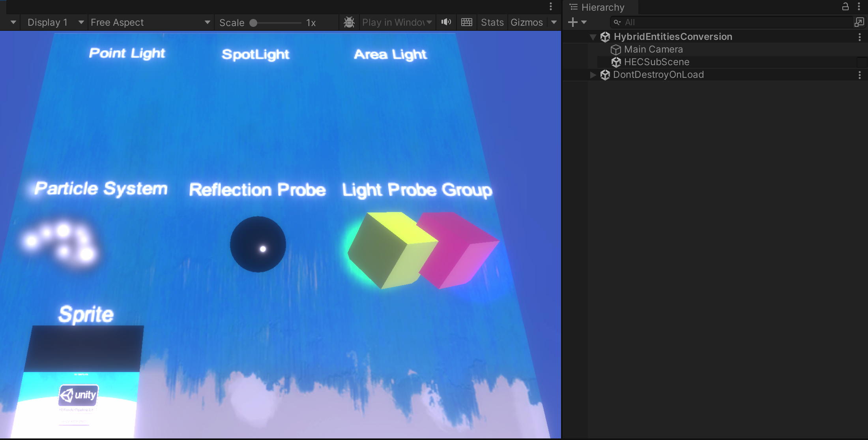The height and width of the screenshot is (440, 868).
Task: Toggle the keyboard shortcuts icon
Action: tap(467, 22)
